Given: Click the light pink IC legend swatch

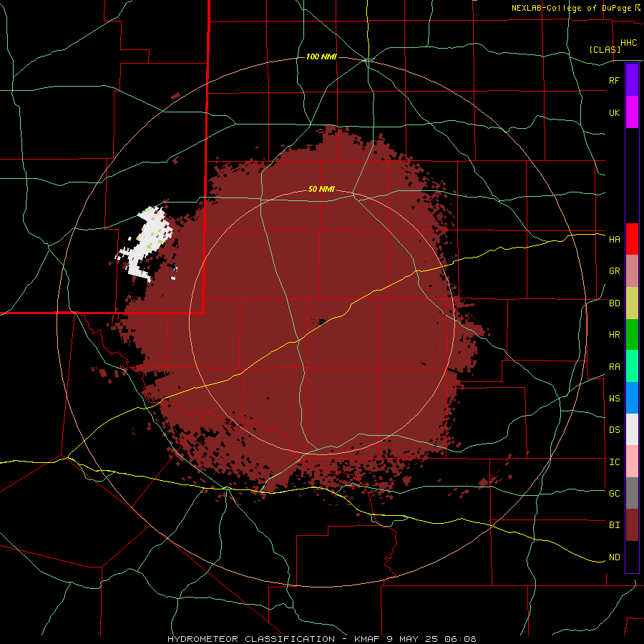Looking at the screenshot, I should click(x=632, y=462).
